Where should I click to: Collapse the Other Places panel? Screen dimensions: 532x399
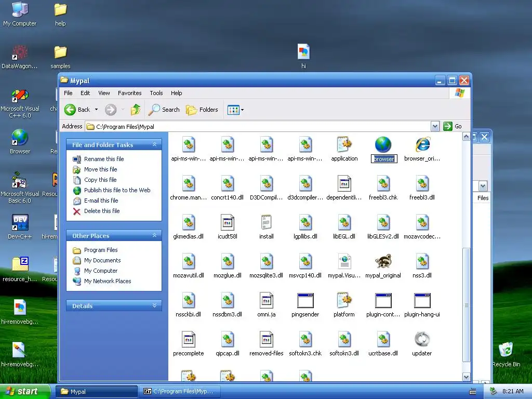154,235
